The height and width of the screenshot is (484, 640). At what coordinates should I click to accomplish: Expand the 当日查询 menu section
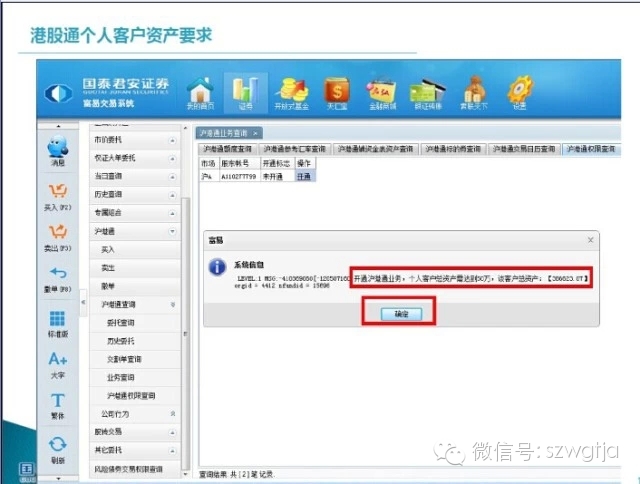click(172, 177)
